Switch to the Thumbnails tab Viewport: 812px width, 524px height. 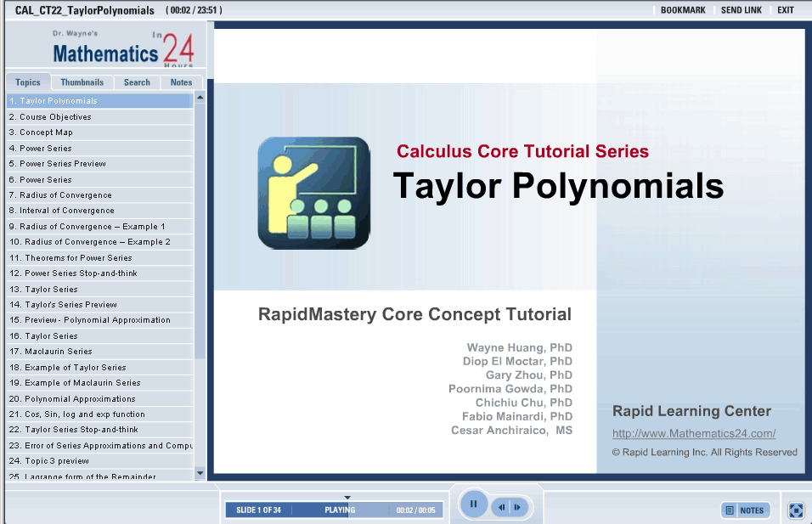(x=82, y=82)
